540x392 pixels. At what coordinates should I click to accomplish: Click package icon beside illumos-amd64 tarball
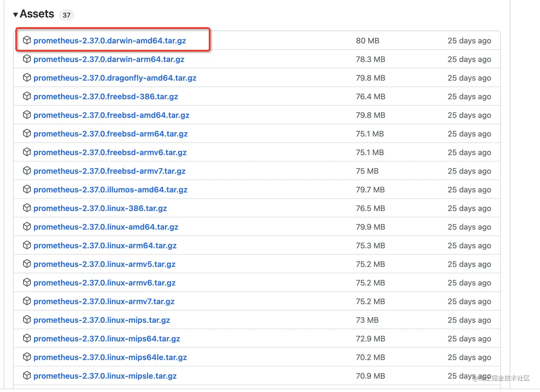[x=27, y=189]
